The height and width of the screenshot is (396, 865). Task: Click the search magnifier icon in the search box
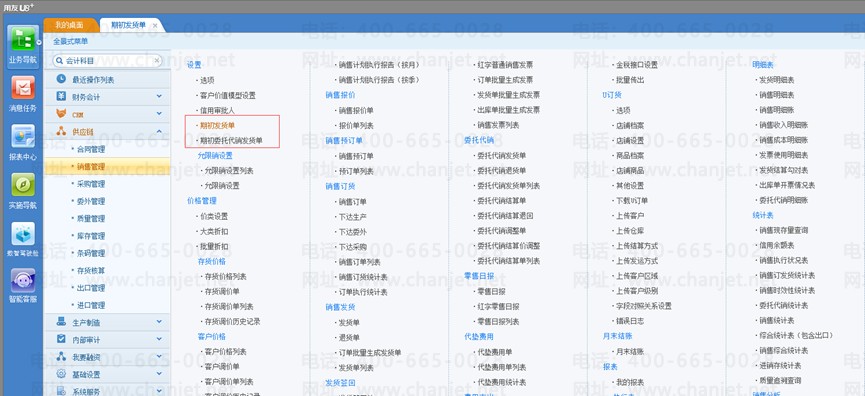59,60
